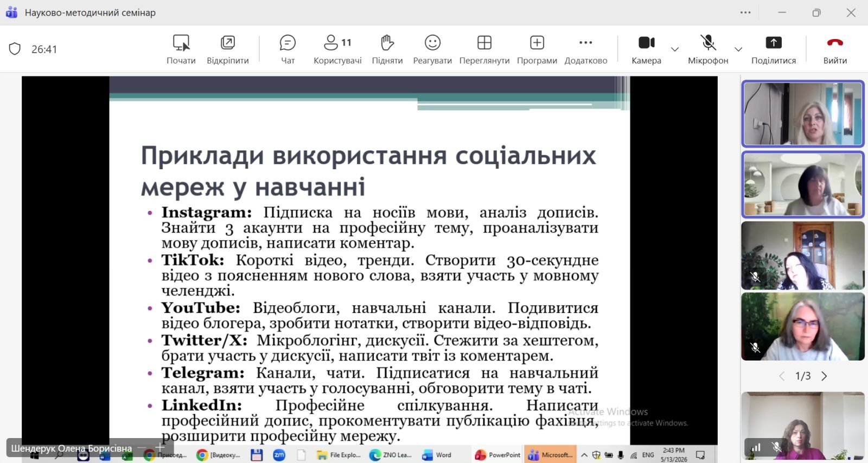The width and height of the screenshot is (868, 463).
Task: Click the Microsoft Teams taskbar button
Action: click(550, 455)
